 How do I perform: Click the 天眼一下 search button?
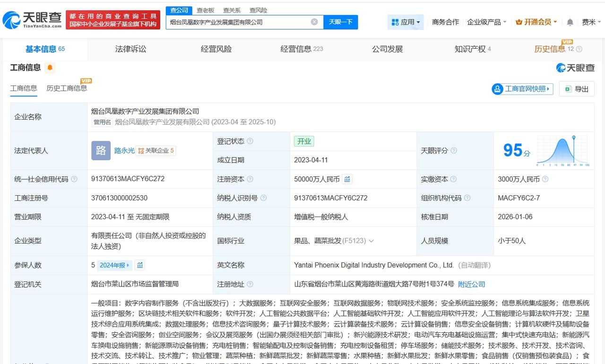(340, 22)
